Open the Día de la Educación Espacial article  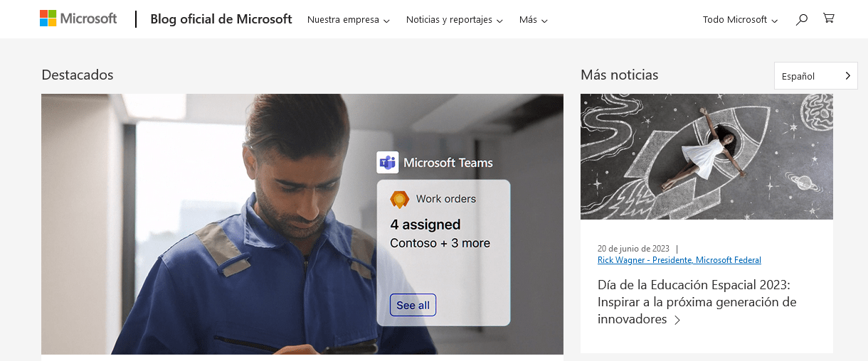[697, 301]
